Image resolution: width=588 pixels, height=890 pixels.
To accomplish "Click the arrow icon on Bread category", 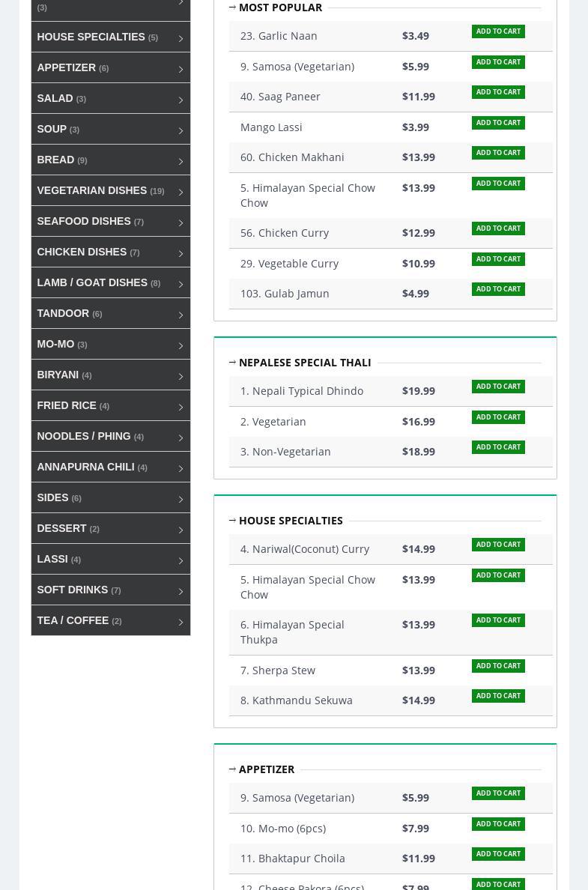I will pyautogui.click(x=181, y=160).
